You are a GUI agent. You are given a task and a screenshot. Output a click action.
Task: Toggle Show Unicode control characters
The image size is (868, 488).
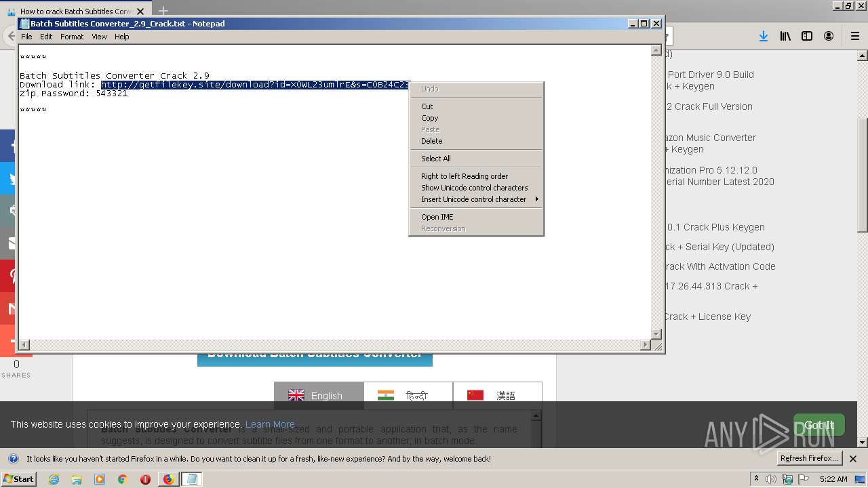click(x=476, y=188)
